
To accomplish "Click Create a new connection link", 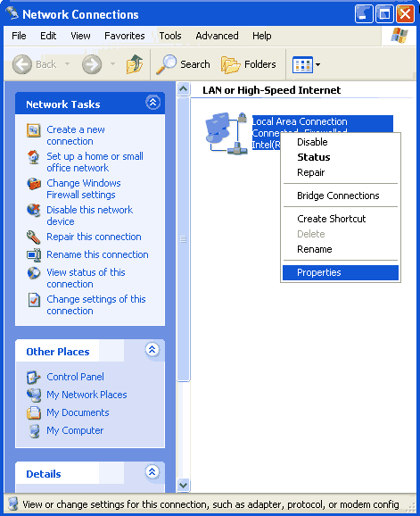I will [76, 136].
